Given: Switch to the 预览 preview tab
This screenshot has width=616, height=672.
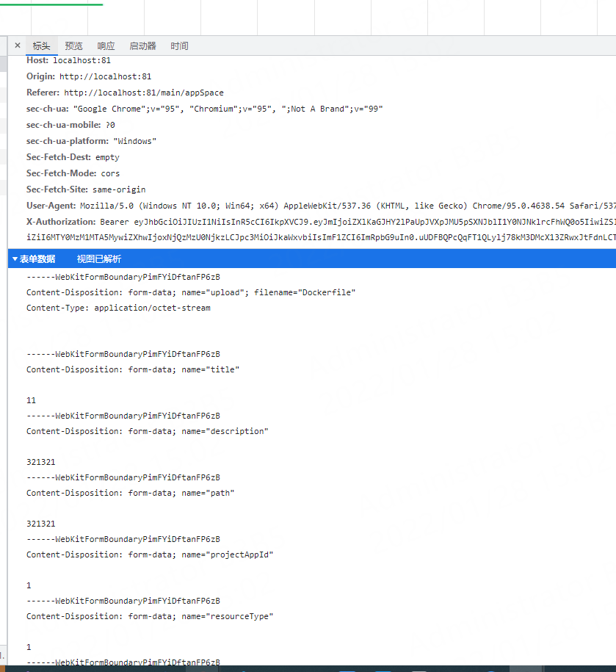Looking at the screenshot, I should click(73, 45).
